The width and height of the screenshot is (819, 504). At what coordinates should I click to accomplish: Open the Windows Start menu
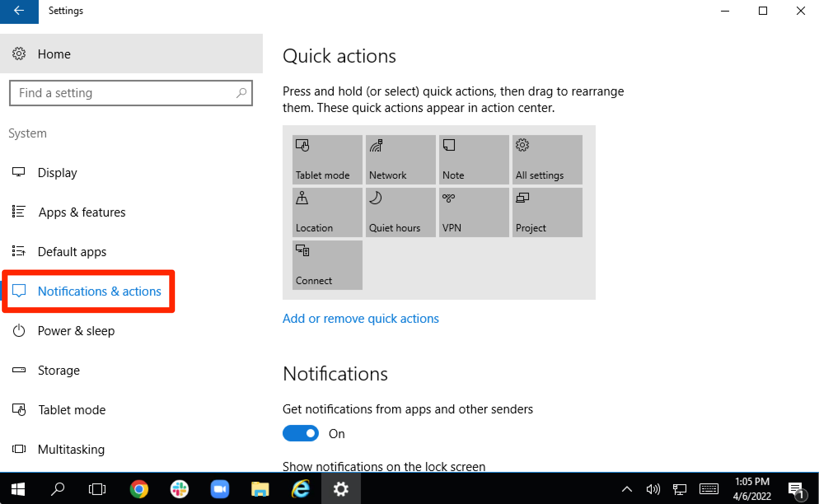pos(18,489)
